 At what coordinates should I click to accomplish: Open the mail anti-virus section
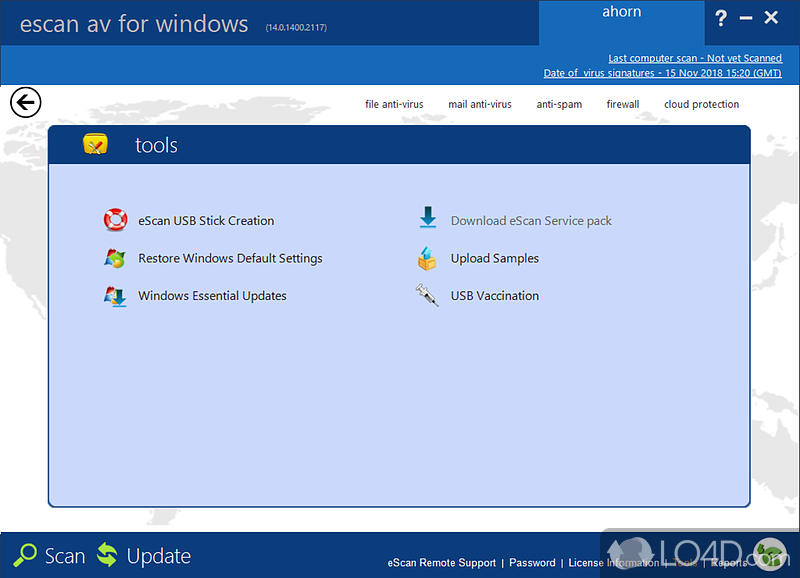tap(480, 104)
